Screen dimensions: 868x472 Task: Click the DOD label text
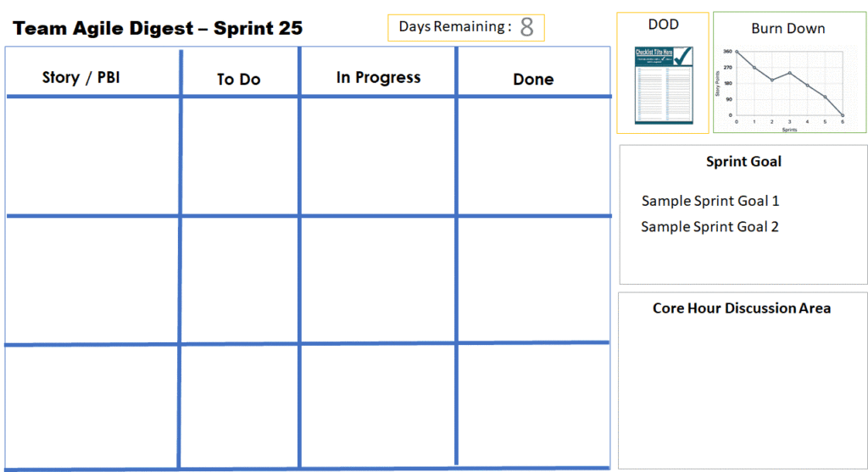(663, 25)
